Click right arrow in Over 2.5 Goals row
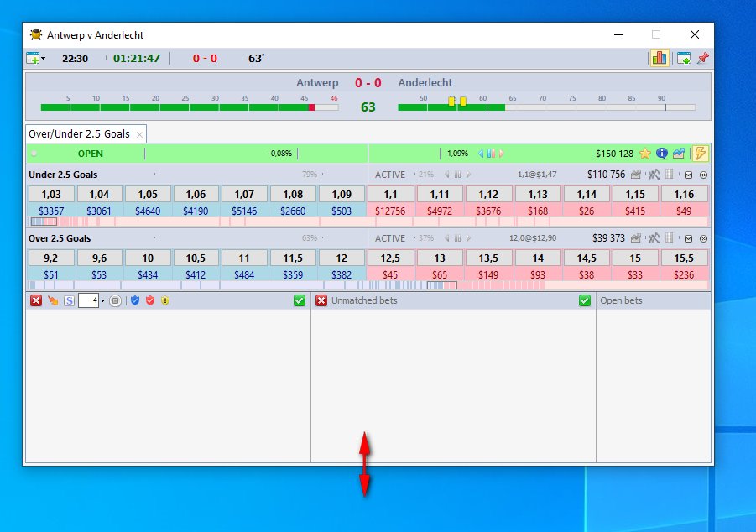The width and height of the screenshot is (756, 532). (468, 238)
